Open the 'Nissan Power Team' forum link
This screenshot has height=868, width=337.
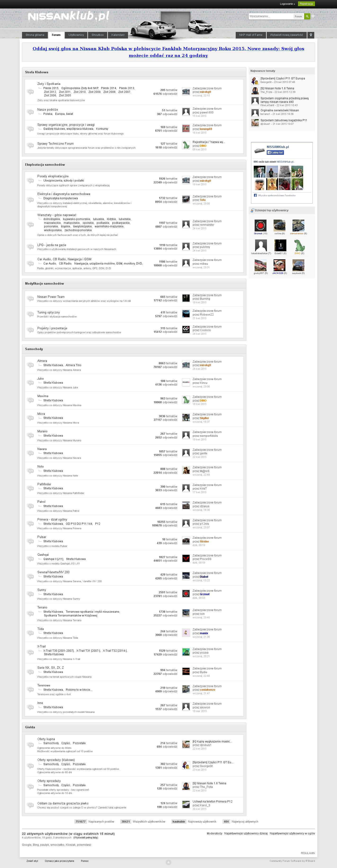click(x=51, y=297)
